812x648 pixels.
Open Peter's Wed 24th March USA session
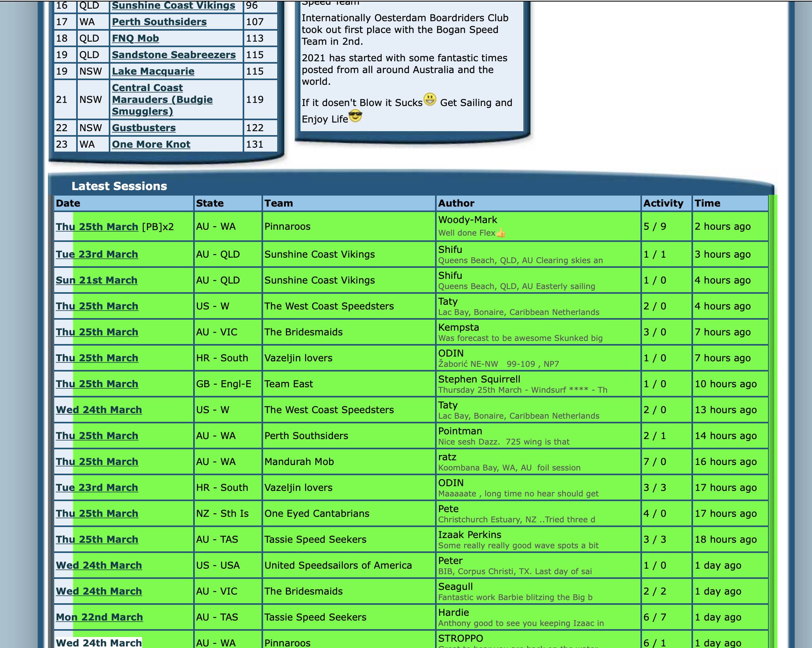99,565
